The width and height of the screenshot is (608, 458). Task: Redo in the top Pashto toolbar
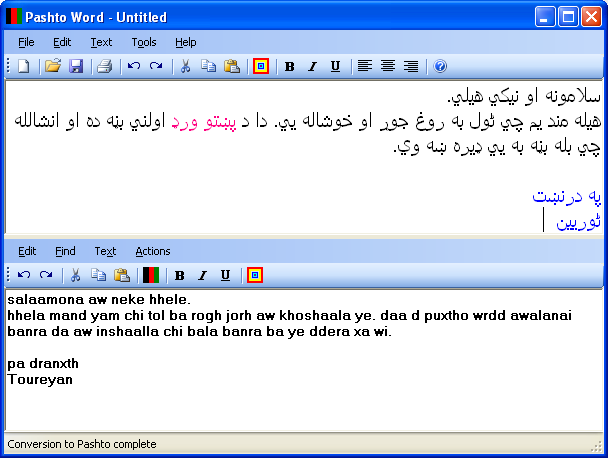156,66
